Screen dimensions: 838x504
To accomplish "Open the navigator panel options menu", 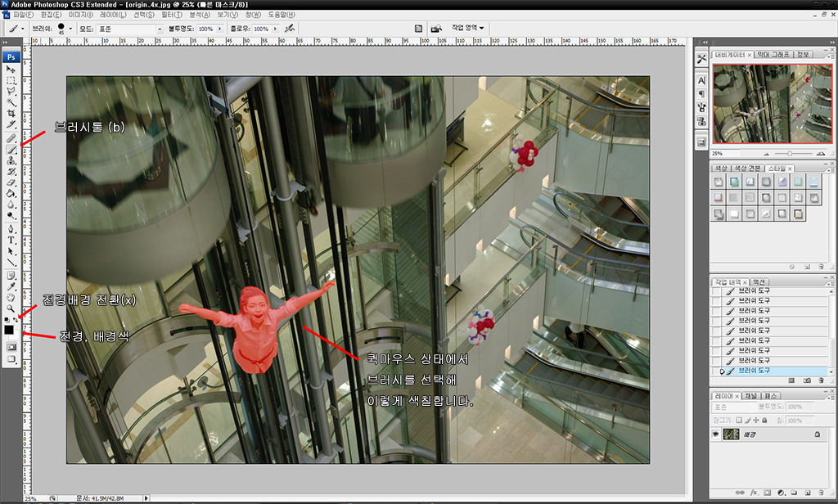I will pos(830,55).
